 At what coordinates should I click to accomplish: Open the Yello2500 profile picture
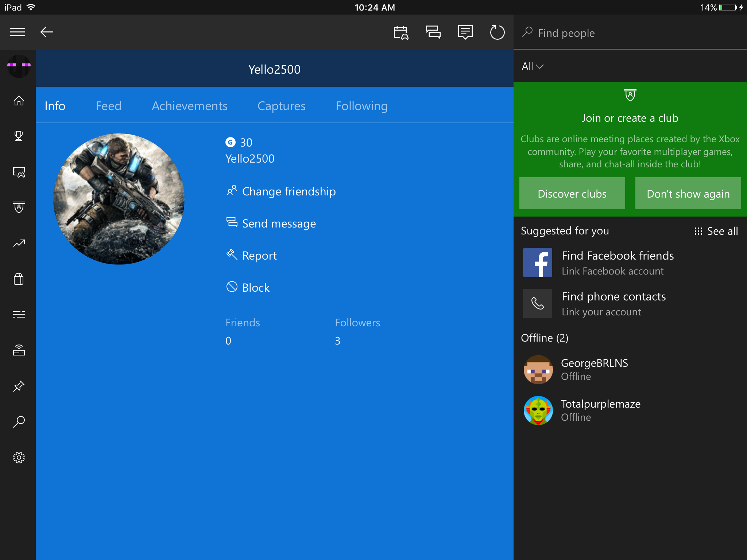tap(119, 199)
